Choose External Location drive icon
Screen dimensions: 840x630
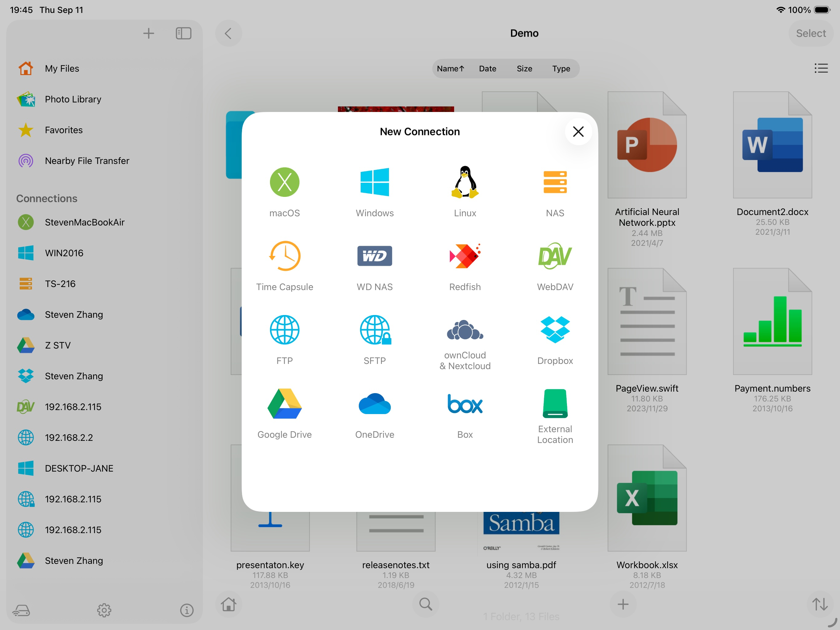click(x=555, y=404)
